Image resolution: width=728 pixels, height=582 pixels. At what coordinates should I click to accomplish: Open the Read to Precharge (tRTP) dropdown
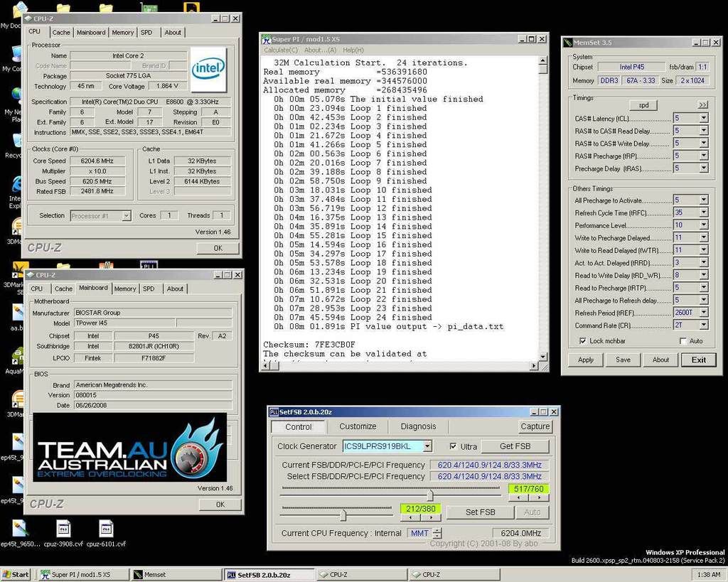click(704, 287)
